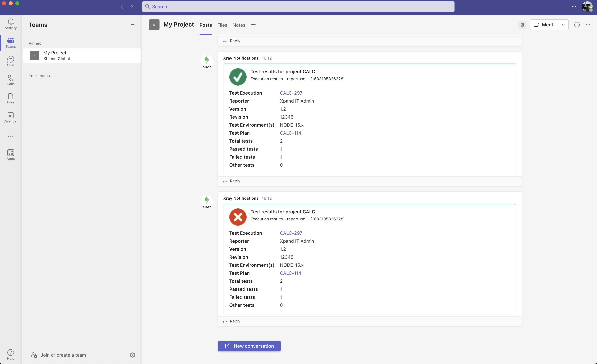Open the Chat section
This screenshot has height=364, width=597.
(x=11, y=61)
